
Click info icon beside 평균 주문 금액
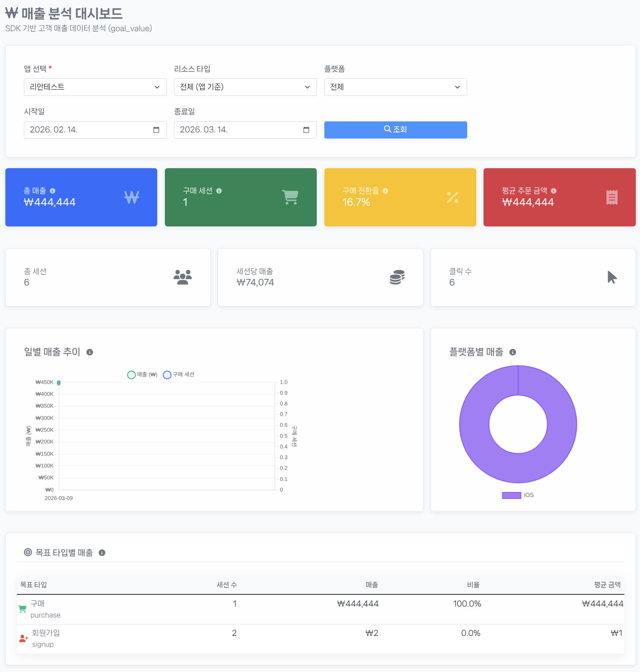point(554,191)
